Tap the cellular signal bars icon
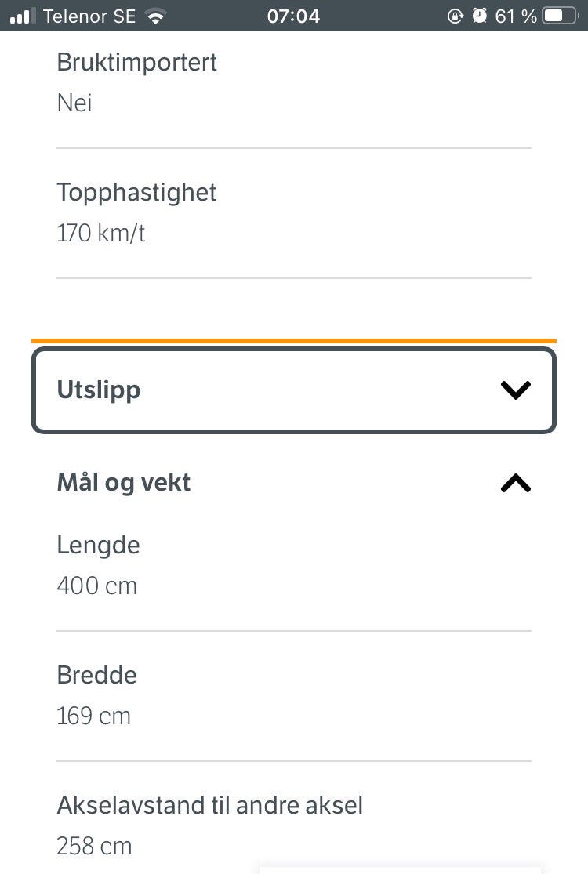 tap(23, 16)
